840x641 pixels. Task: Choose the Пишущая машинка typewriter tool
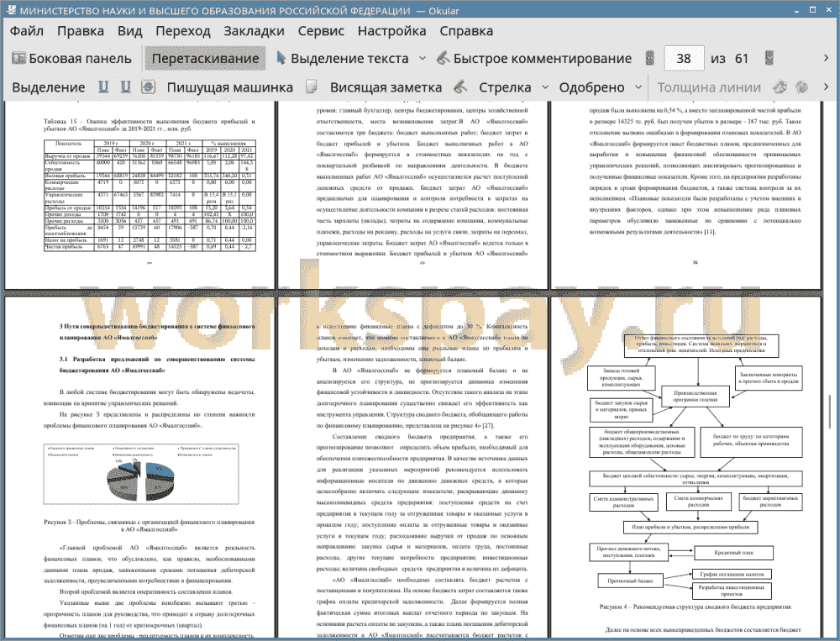click(x=230, y=87)
